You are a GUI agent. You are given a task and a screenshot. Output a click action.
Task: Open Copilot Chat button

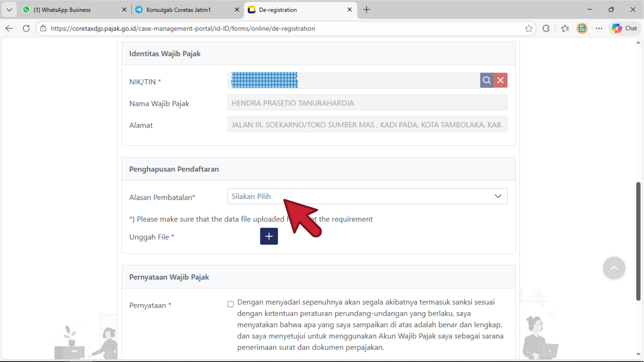(625, 29)
